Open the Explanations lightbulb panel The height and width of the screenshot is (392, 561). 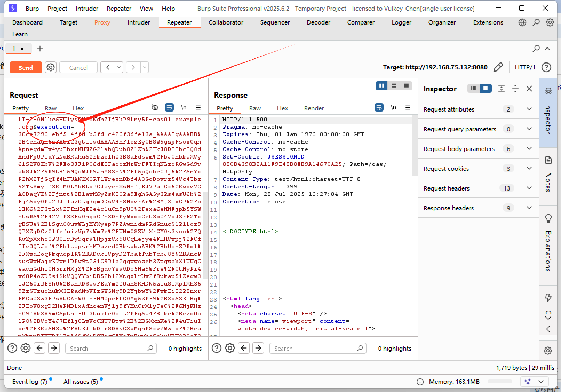coord(548,218)
